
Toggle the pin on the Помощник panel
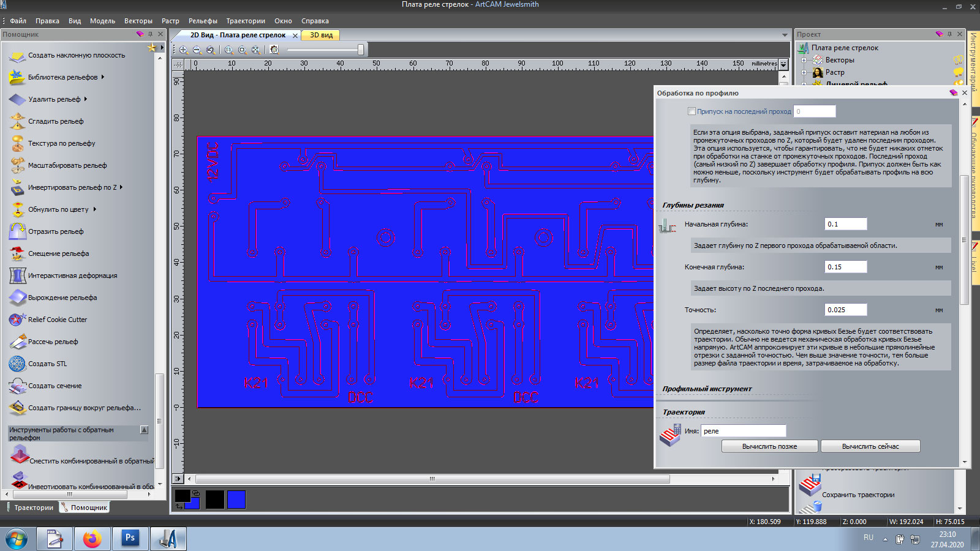pyautogui.click(x=150, y=34)
